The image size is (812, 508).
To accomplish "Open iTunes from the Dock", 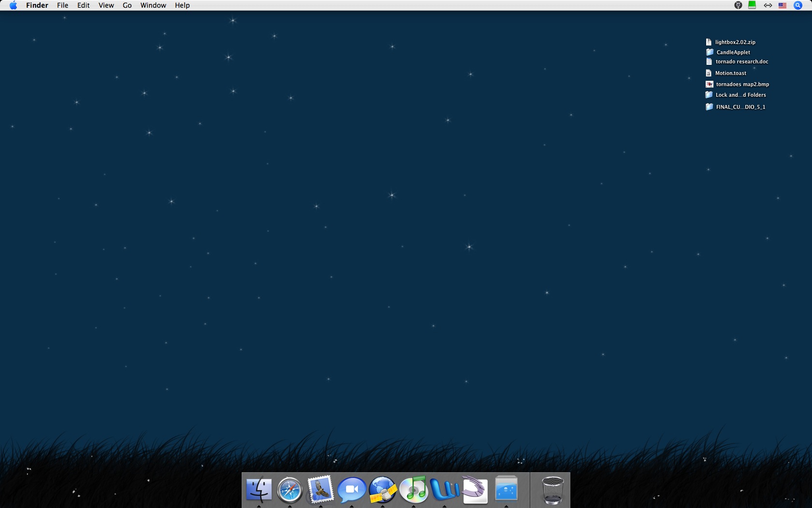I will tap(413, 490).
